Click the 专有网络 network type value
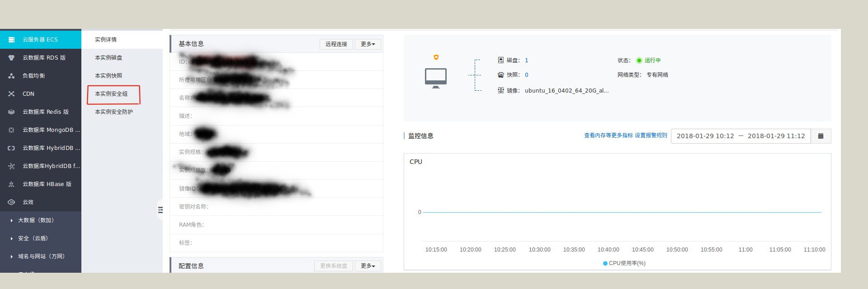 coord(657,75)
